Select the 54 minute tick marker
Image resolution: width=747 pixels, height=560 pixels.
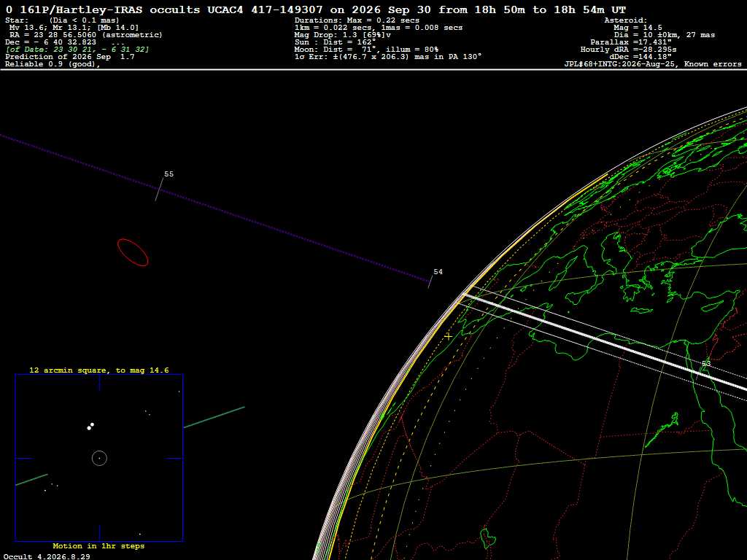click(430, 281)
